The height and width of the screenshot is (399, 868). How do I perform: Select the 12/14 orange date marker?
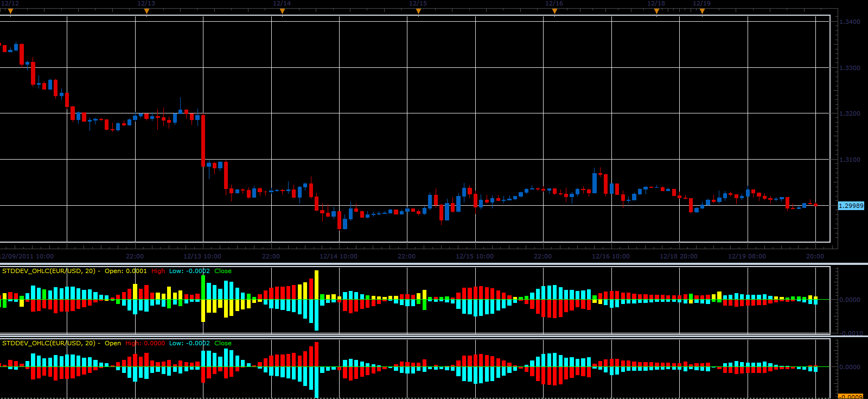tap(282, 11)
